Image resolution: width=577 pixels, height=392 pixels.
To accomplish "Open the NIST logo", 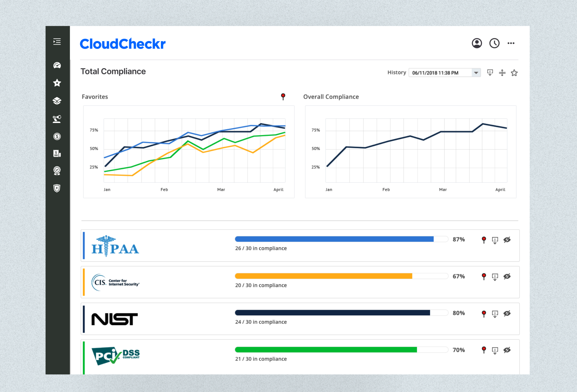I will 114,319.
